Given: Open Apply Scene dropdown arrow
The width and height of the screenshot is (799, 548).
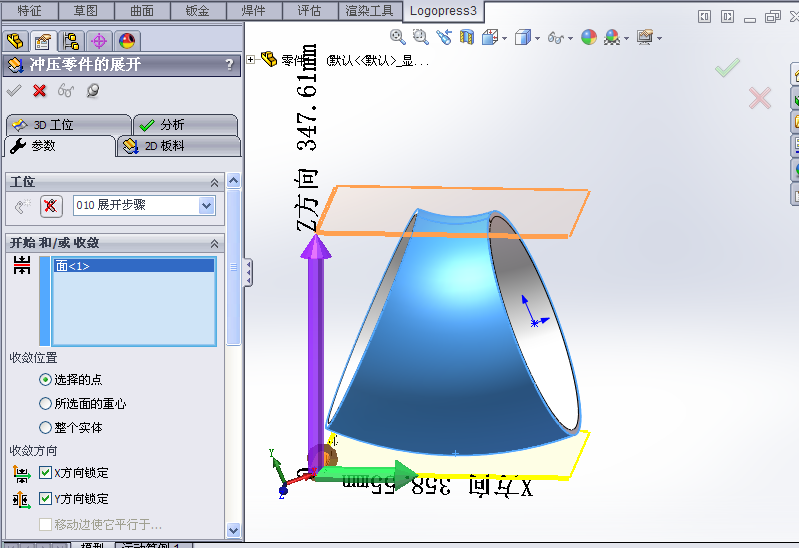Looking at the screenshot, I should pyautogui.click(x=626, y=38).
